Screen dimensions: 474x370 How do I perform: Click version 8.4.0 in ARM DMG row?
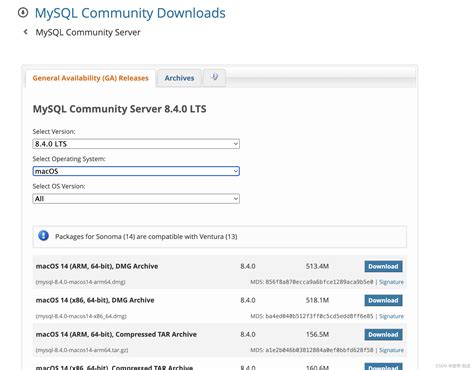248,266
